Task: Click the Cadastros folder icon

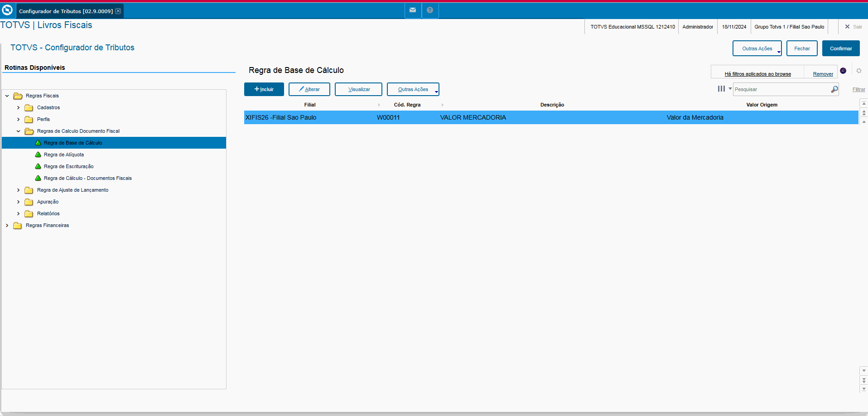Action: [29, 107]
